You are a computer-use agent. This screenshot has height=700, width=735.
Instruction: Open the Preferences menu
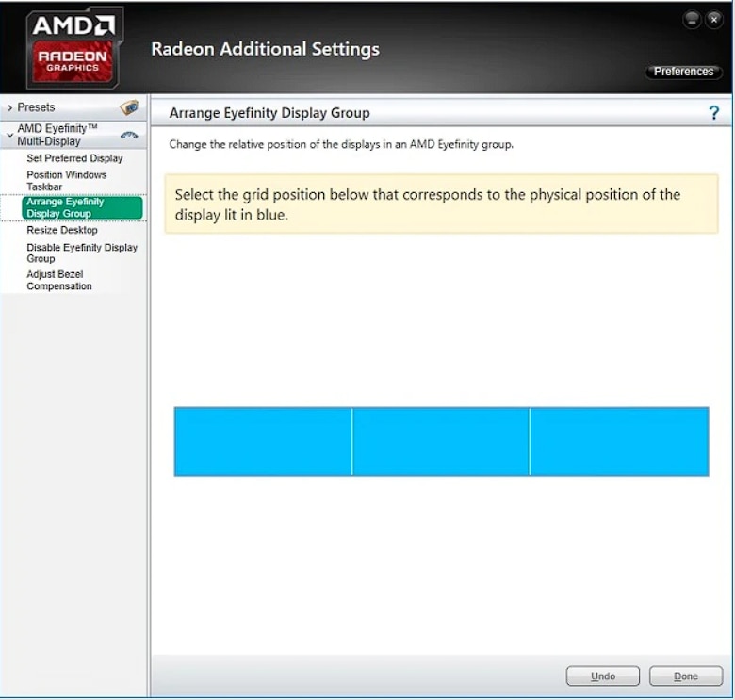click(683, 72)
